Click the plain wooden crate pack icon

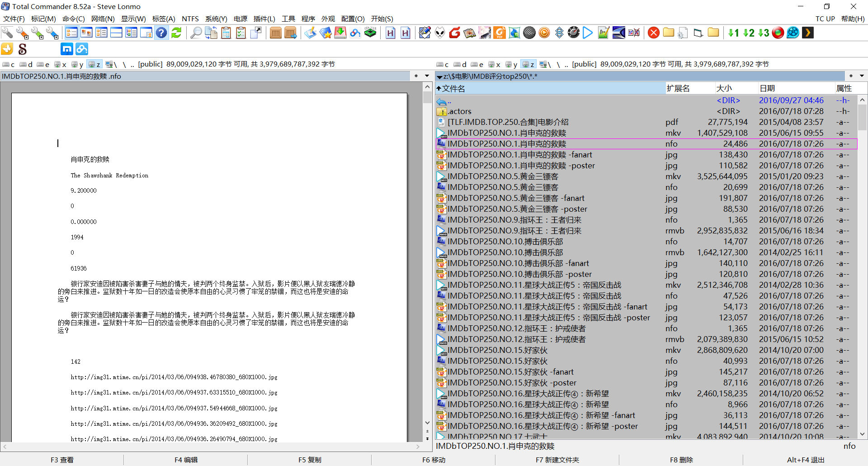coord(275,33)
